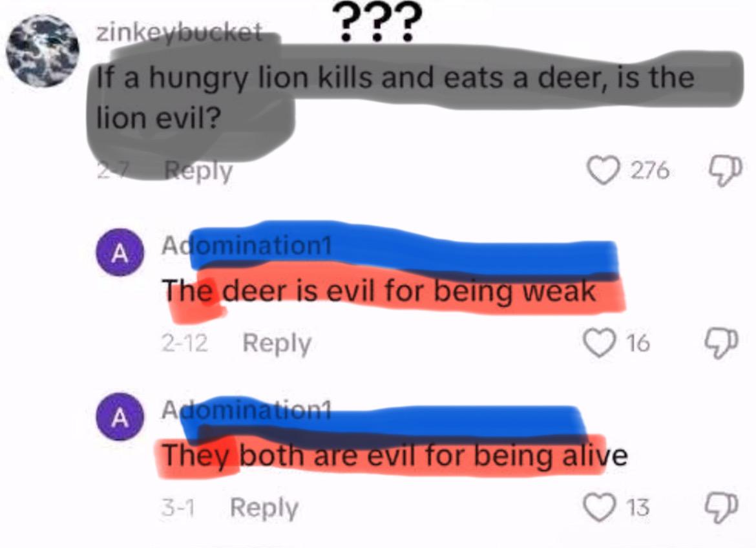Open Adomination1 username above the 'They both' comment
756x548 pixels.
click(x=246, y=410)
